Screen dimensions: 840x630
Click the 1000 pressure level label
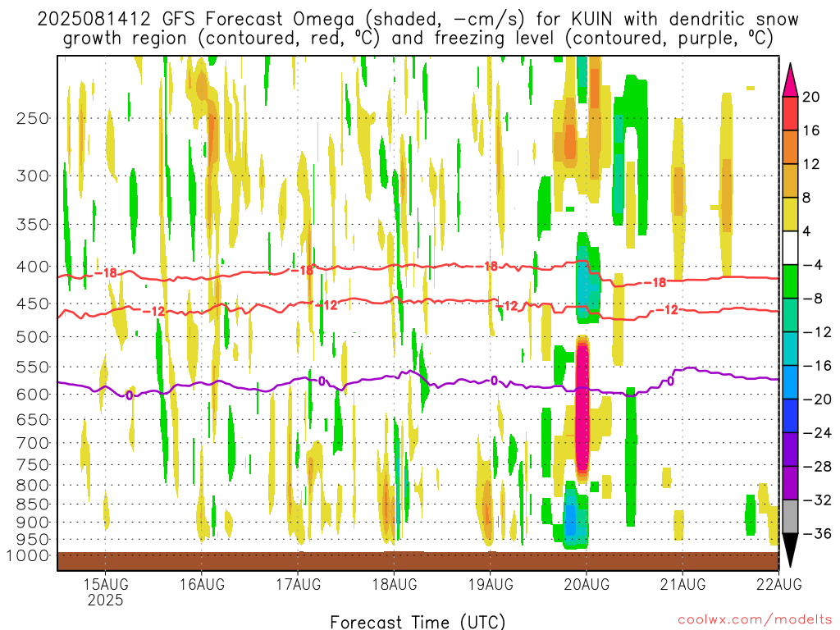pyautogui.click(x=28, y=555)
